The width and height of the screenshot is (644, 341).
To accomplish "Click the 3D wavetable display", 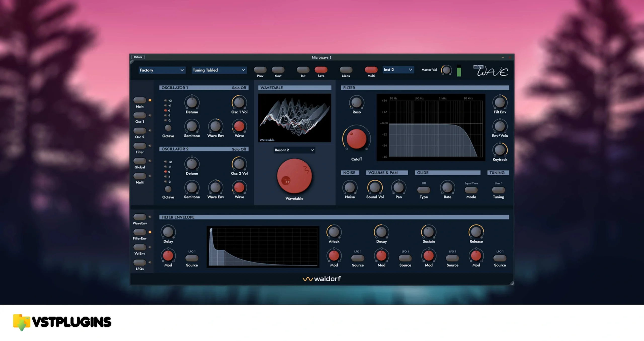I will click(x=295, y=118).
